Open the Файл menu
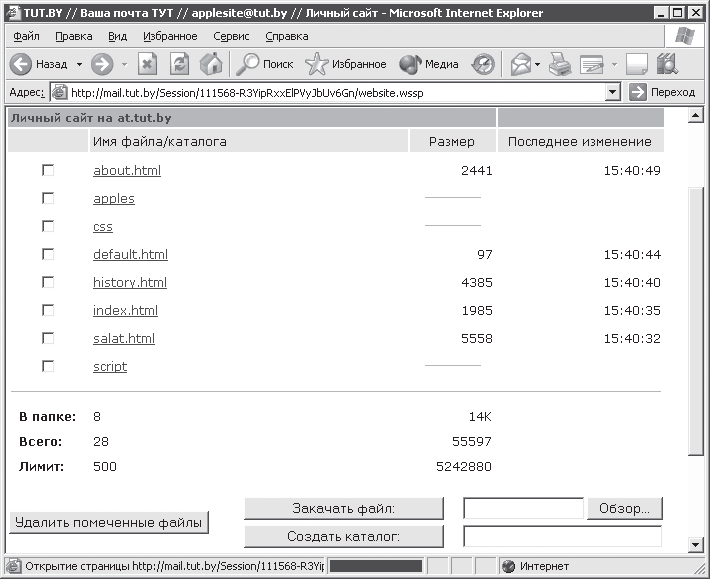Viewport: 710px width, 579px height. tap(27, 36)
